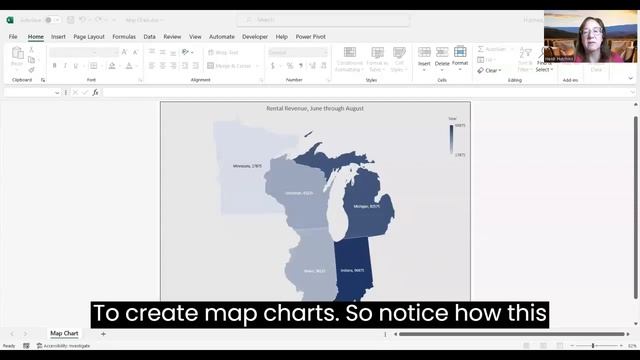
Task: Click the formula bar input
Action: click(x=365, y=93)
